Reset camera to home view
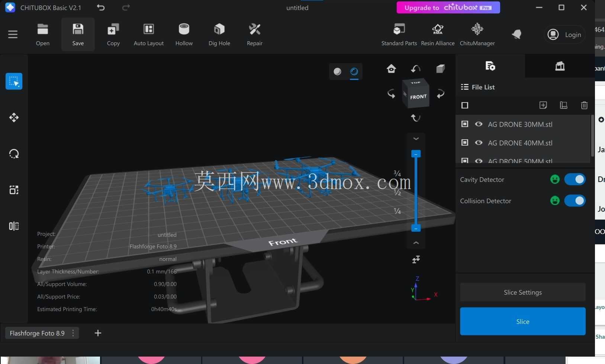This screenshot has height=364, width=605. point(391,69)
